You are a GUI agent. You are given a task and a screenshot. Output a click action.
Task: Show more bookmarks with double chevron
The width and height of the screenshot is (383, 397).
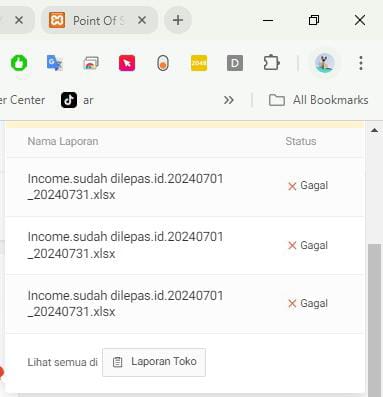pos(229,100)
